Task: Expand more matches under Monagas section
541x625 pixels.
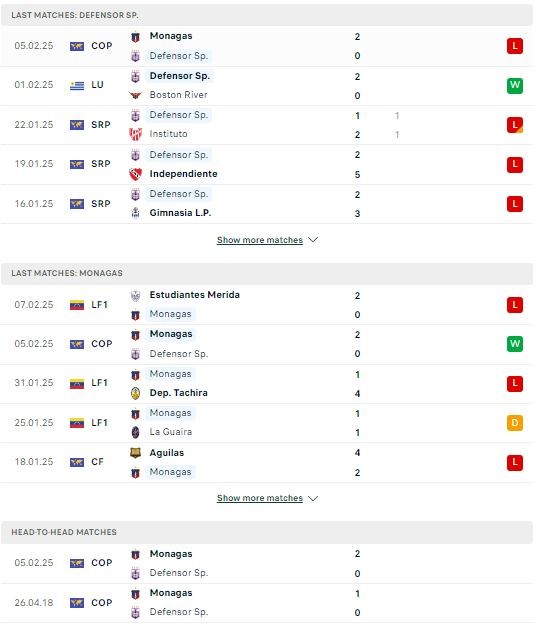Action: pos(260,498)
